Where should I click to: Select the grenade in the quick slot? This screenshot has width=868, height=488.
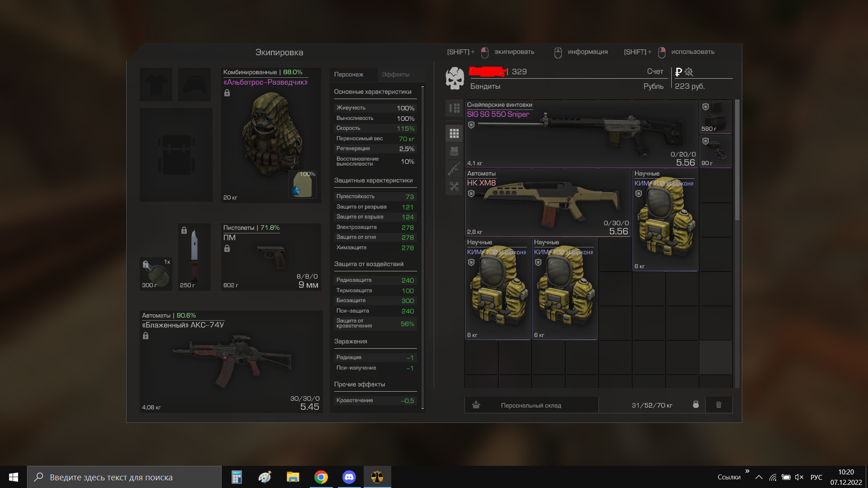point(156,274)
